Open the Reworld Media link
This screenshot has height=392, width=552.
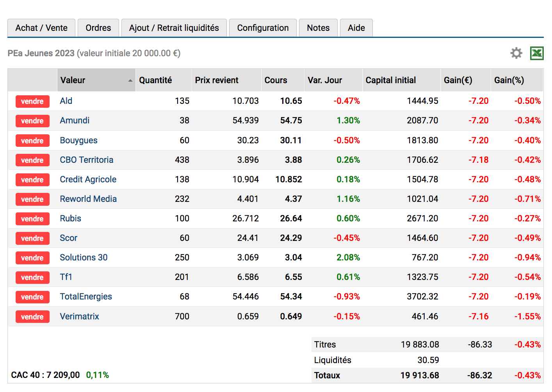click(88, 199)
